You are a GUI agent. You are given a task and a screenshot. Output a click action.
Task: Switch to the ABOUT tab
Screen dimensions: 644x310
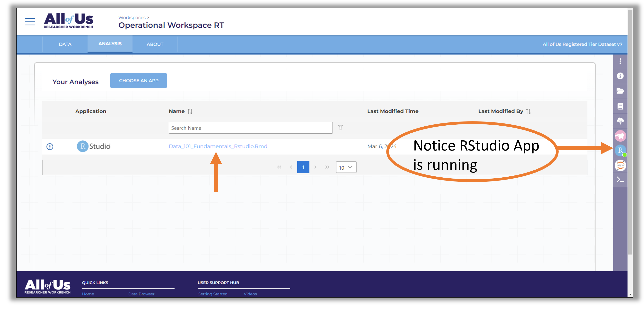(x=155, y=44)
